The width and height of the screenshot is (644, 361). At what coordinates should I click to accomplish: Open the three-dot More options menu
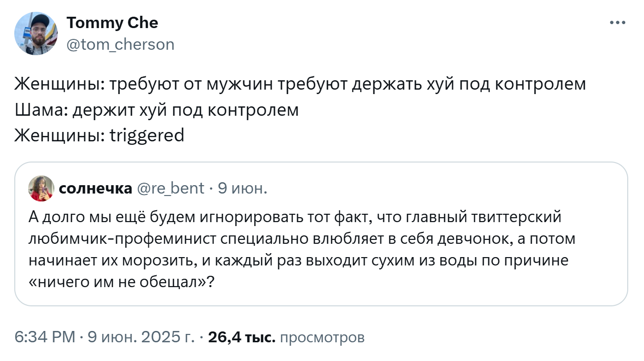pyautogui.click(x=617, y=23)
